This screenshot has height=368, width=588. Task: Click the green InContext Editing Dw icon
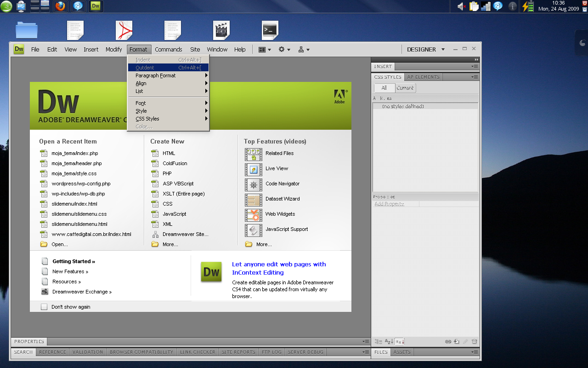(211, 272)
